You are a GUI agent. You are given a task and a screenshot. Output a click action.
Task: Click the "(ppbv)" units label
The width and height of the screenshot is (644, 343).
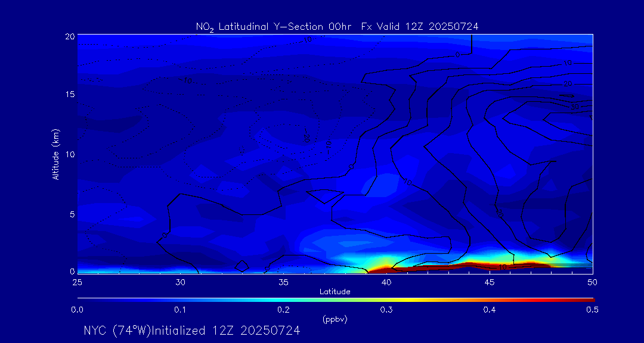click(335, 320)
